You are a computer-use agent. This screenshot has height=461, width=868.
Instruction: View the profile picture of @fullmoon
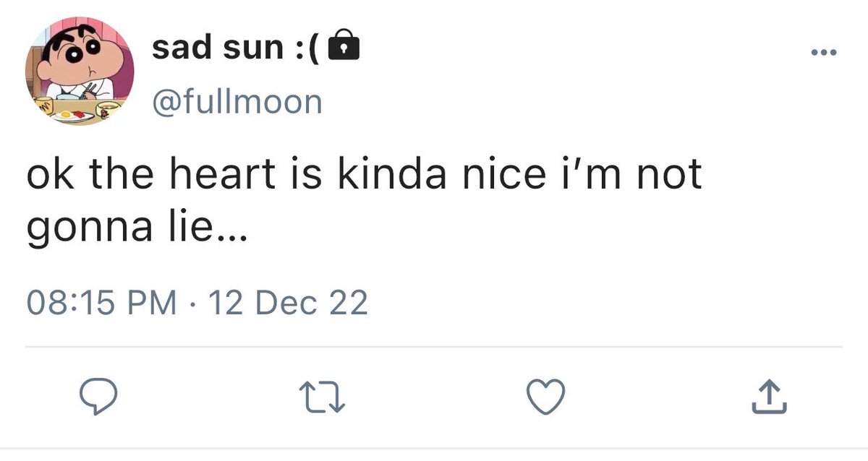pos(79,75)
